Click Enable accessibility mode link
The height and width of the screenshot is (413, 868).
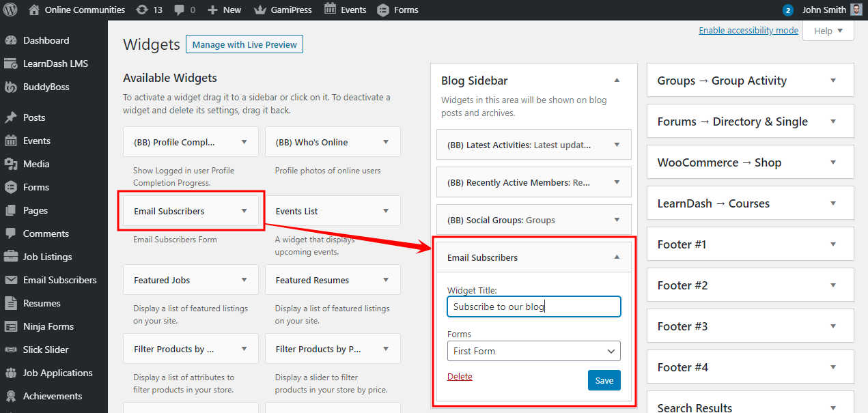point(748,30)
